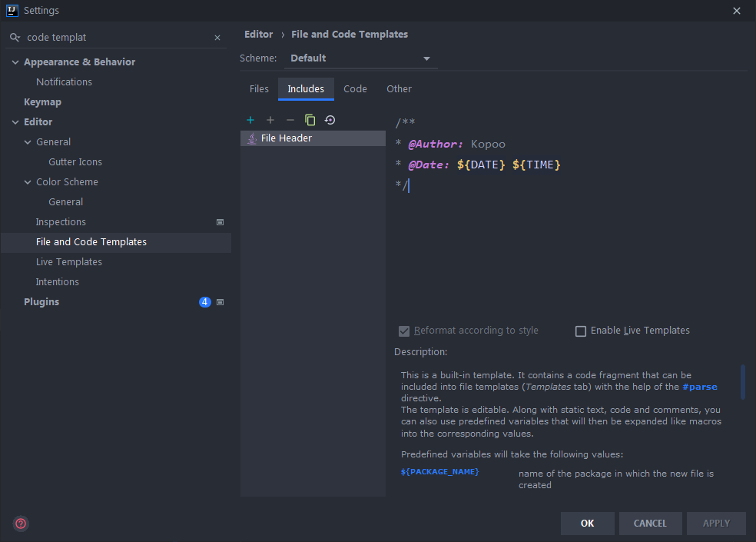
Task: Select the File Header template
Action: pyautogui.click(x=286, y=138)
